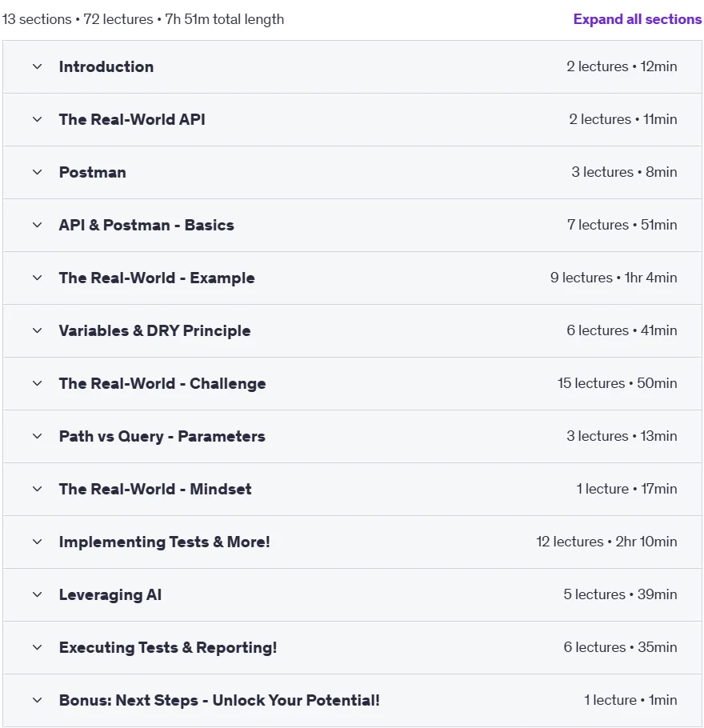This screenshot has width=704, height=728.
Task: Expand the Introduction section chevron
Action: pos(37,66)
